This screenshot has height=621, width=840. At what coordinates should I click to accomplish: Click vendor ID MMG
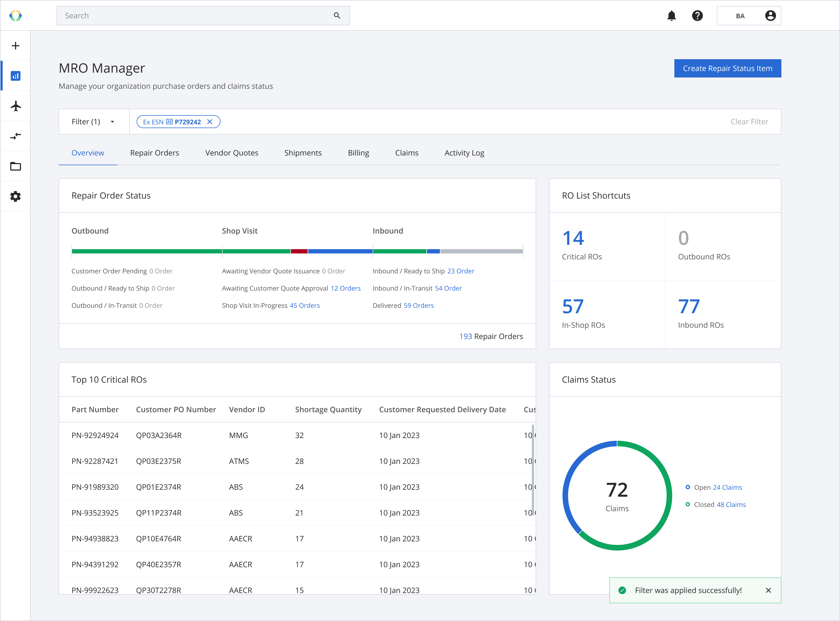pos(239,435)
